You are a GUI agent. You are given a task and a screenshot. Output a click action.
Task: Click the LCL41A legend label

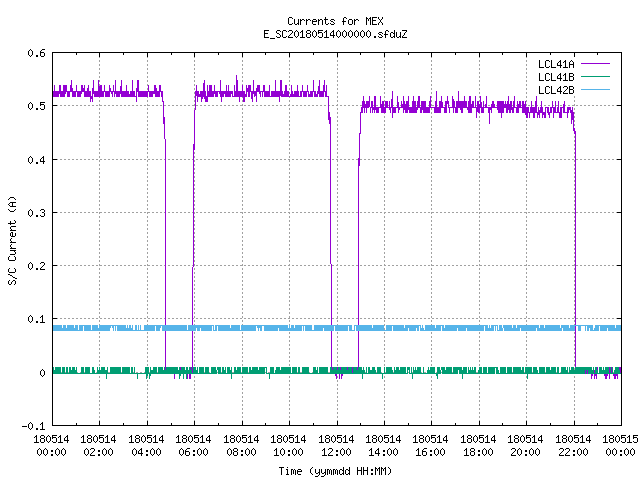[556, 64]
